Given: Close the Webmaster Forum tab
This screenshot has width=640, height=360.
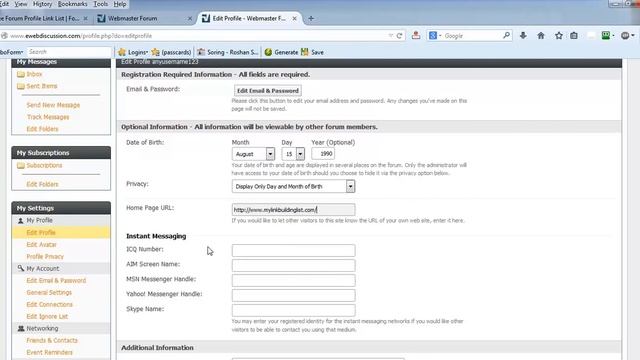Looking at the screenshot, I should [190, 18].
